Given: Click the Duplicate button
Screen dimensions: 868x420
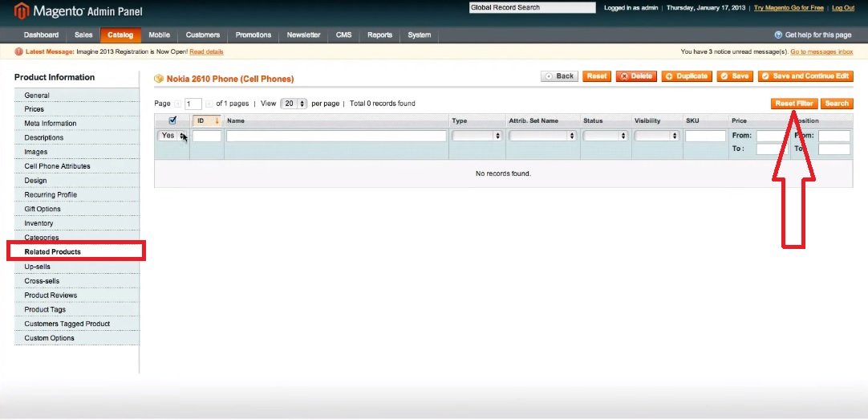Looking at the screenshot, I should (687, 76).
